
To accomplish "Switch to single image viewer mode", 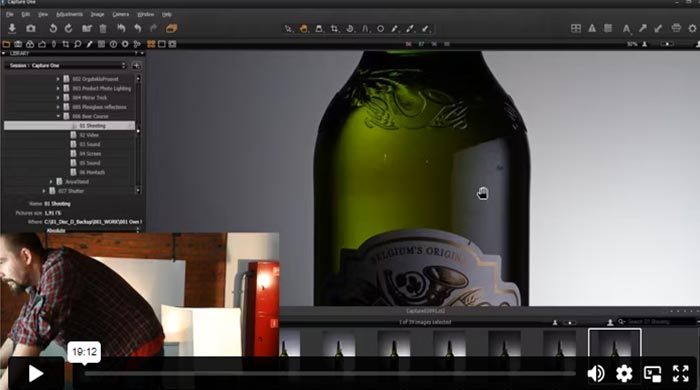I will click(162, 44).
